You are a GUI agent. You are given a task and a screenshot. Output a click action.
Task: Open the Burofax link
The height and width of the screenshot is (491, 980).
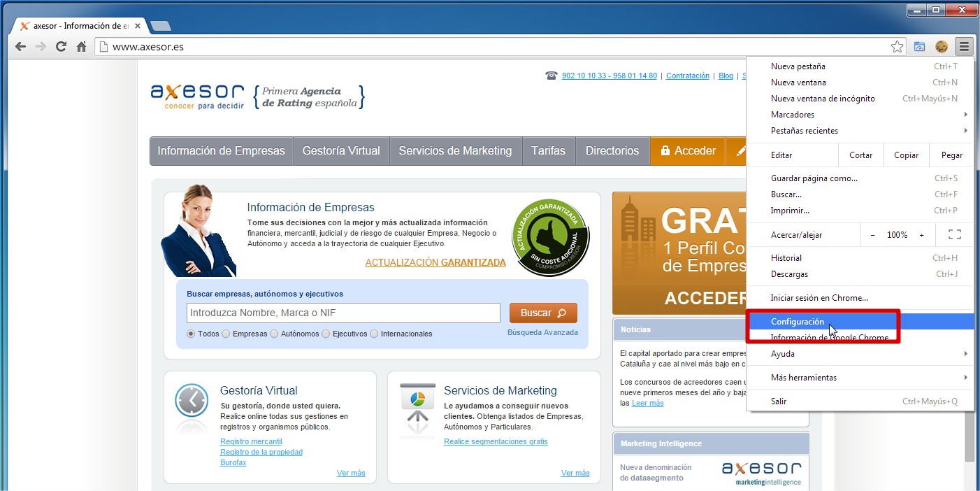pos(233,462)
